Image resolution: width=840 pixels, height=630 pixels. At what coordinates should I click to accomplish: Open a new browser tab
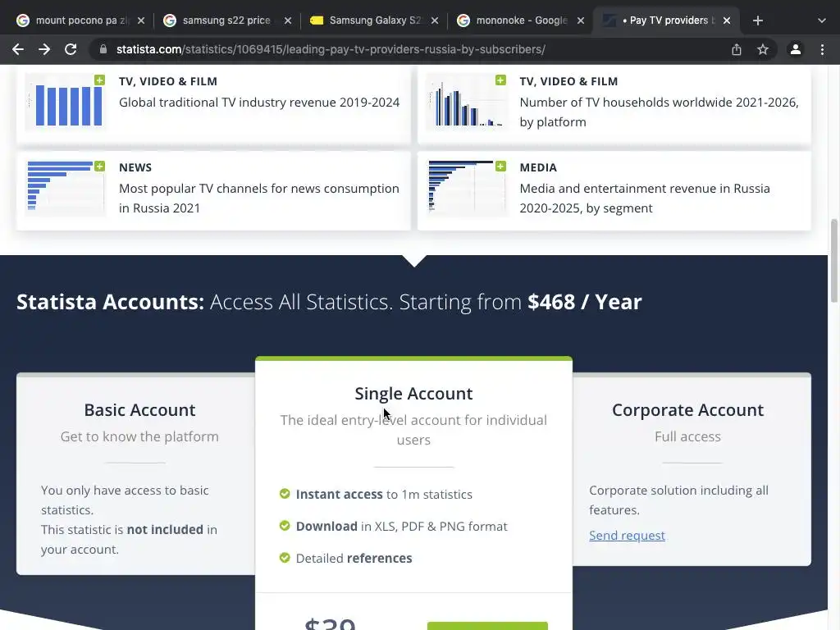pyautogui.click(x=757, y=21)
